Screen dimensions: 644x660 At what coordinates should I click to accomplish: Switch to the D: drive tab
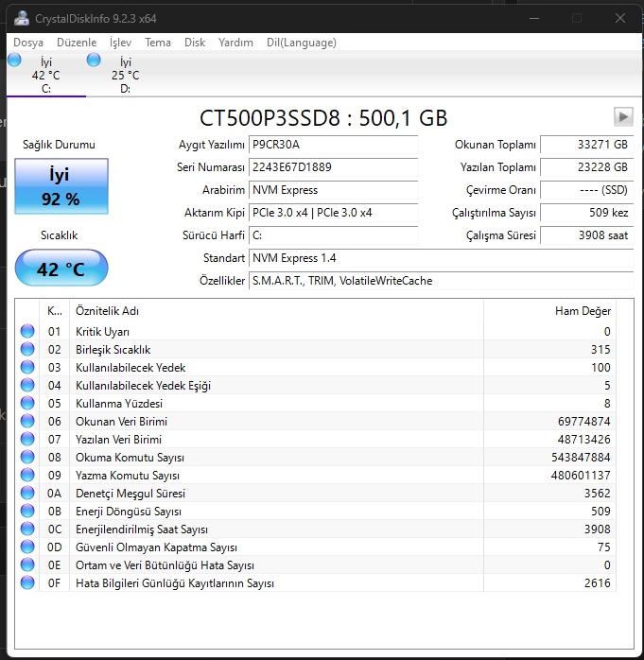[125, 75]
